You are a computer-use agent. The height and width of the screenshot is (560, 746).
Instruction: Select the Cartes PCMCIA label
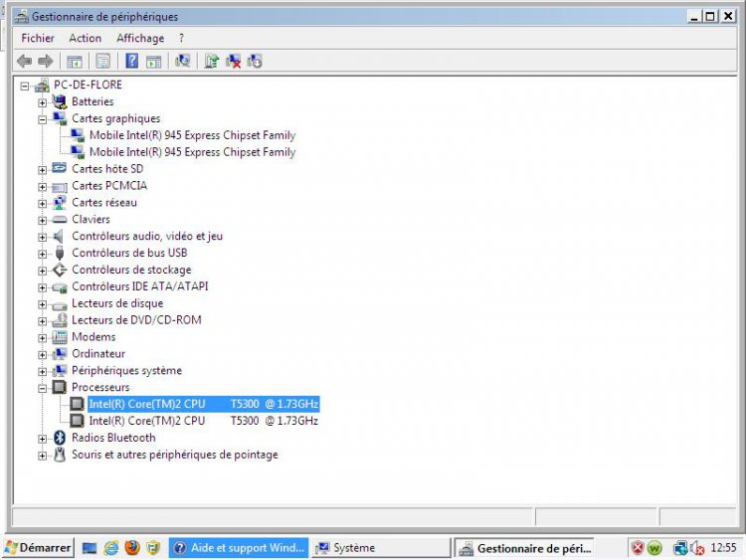(x=109, y=186)
